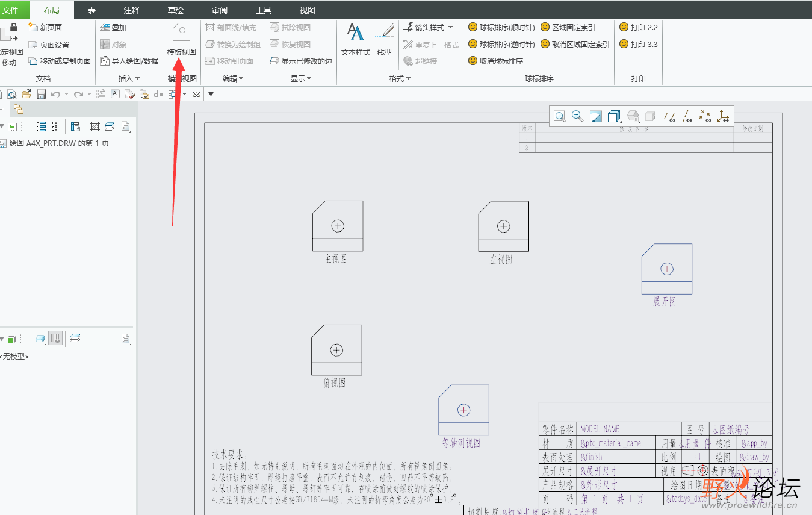This screenshot has height=515, width=812.
Task: Click 新页面 to add a sheet
Action: click(45, 27)
